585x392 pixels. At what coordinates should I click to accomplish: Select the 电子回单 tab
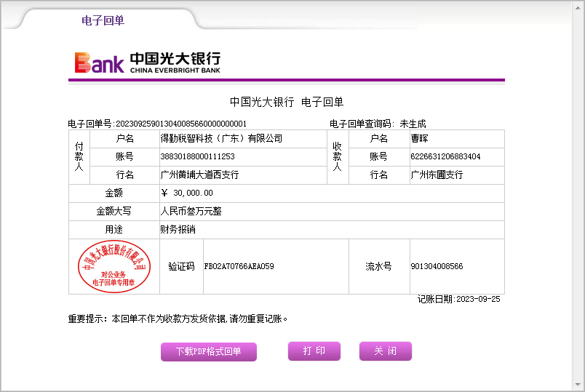point(103,20)
